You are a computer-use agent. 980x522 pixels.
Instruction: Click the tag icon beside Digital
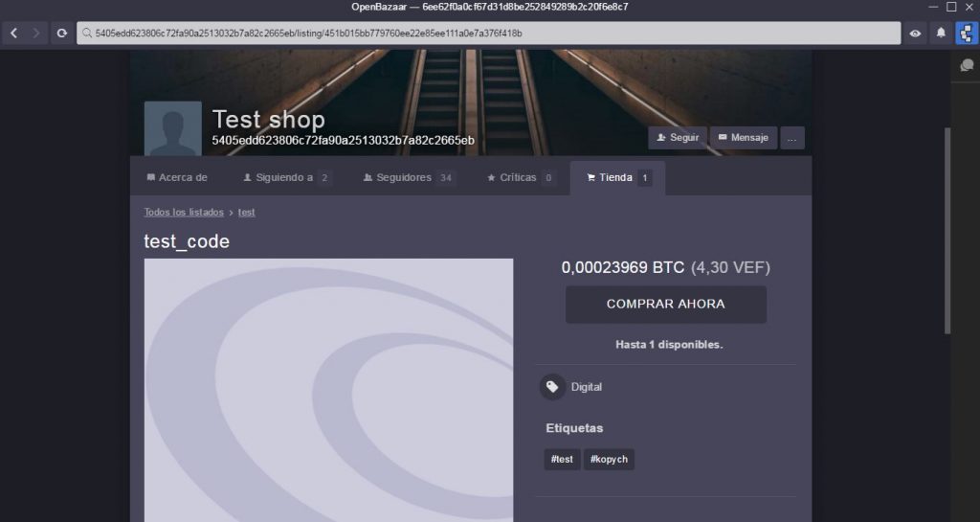point(552,387)
